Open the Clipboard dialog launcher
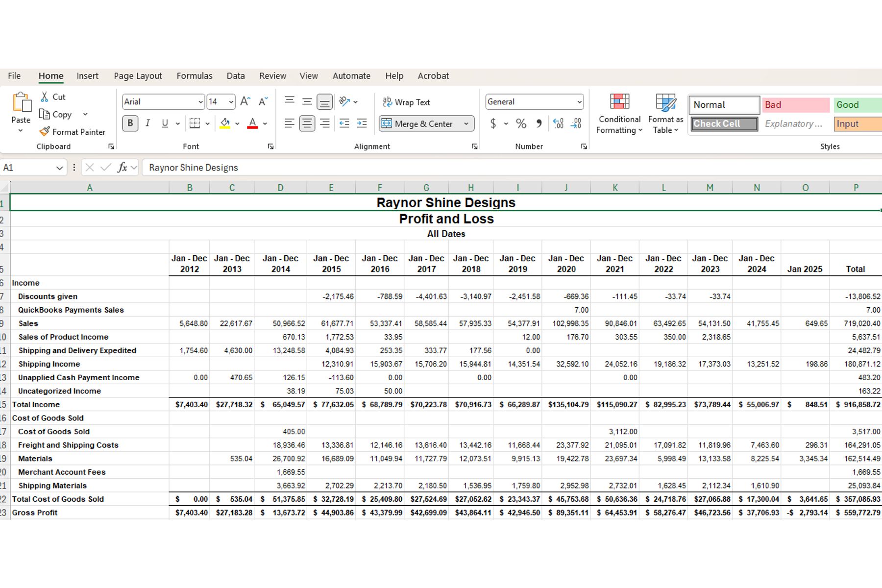Screen dimensions: 882x588 click(x=111, y=147)
